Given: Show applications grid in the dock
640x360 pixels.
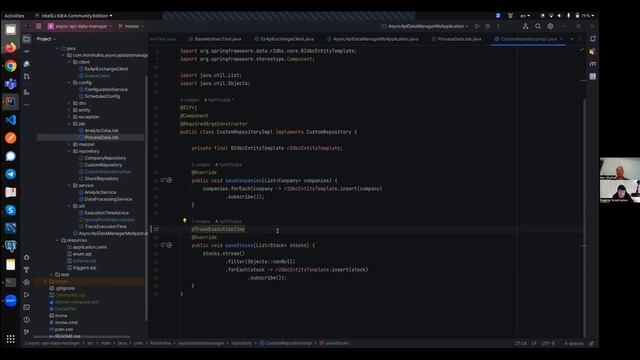Looking at the screenshot, I should click(11, 339).
